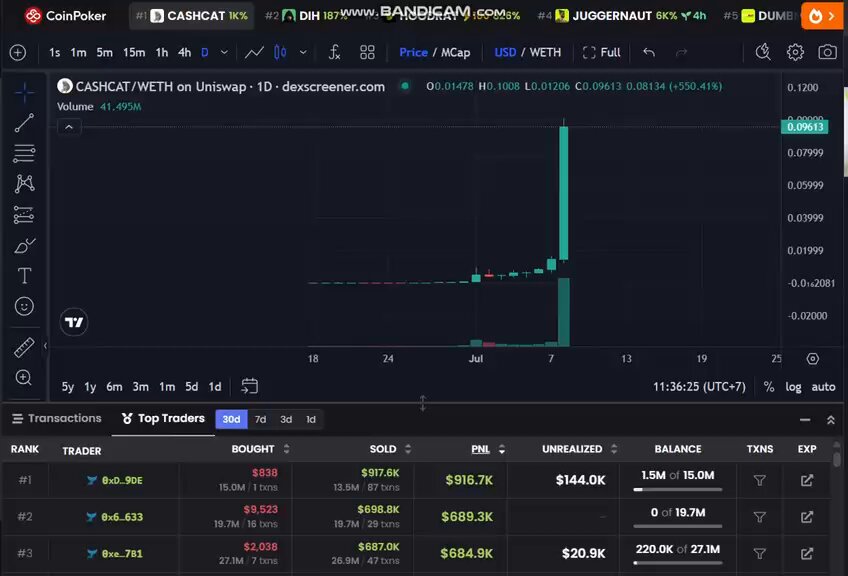Switch the chart quote to WETH
Viewport: 848px width, 576px height.
(x=545, y=52)
